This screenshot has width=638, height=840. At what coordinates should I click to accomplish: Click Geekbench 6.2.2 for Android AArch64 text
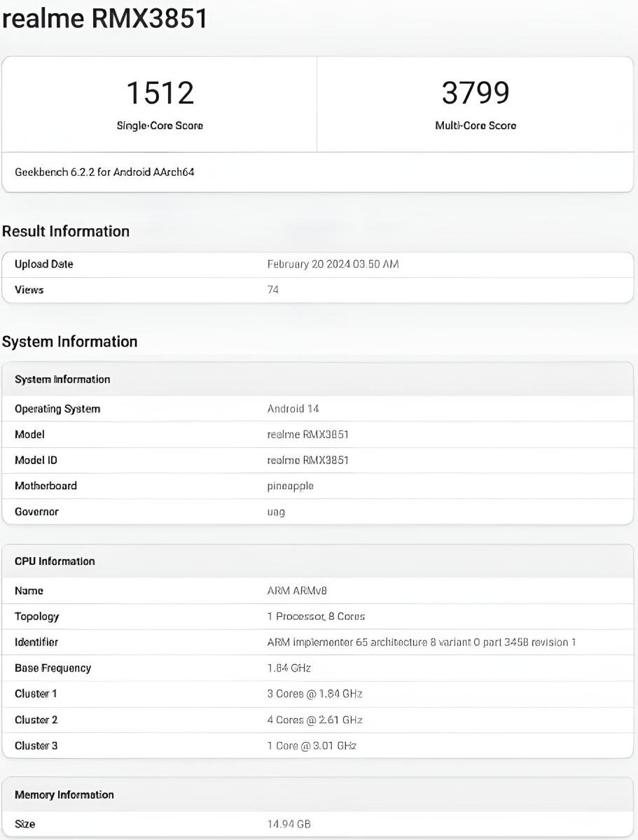(x=104, y=171)
